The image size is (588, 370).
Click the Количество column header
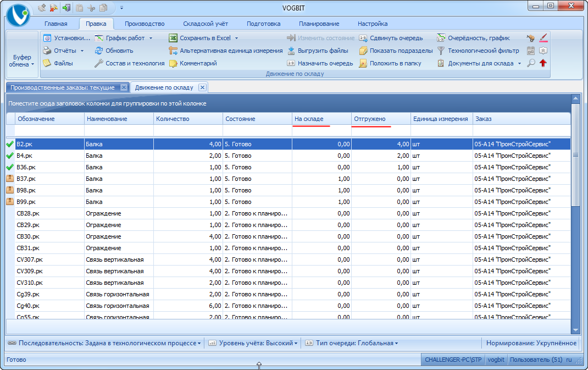click(x=188, y=119)
